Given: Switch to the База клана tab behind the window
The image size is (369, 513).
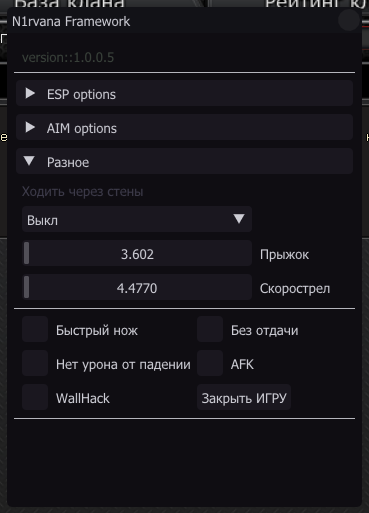Looking at the screenshot, I should (x=69, y=4).
